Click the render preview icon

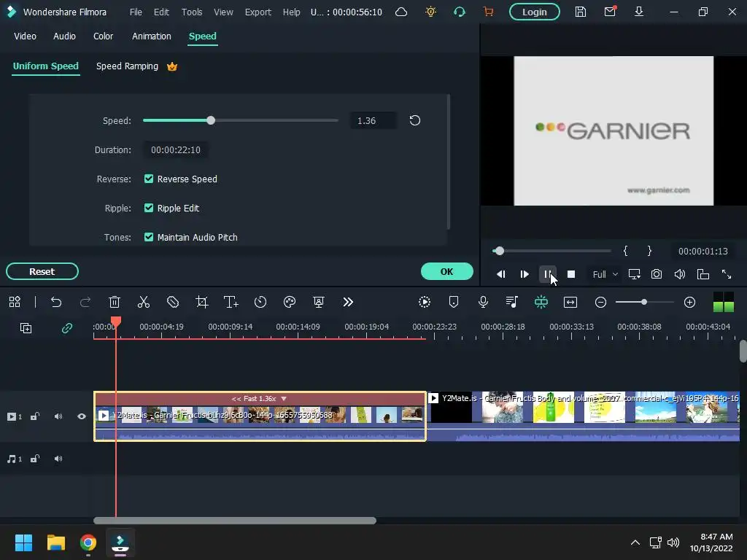point(424,302)
